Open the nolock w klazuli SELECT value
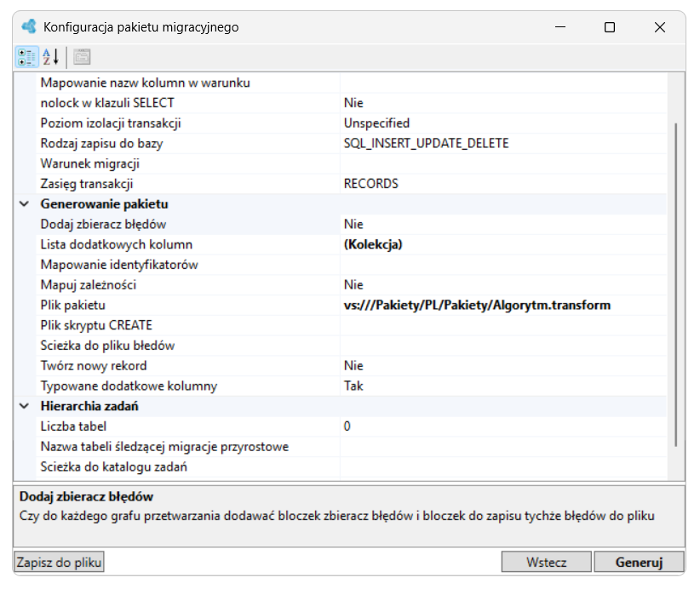Image resolution: width=700 pixels, height=589 pixels. (503, 103)
